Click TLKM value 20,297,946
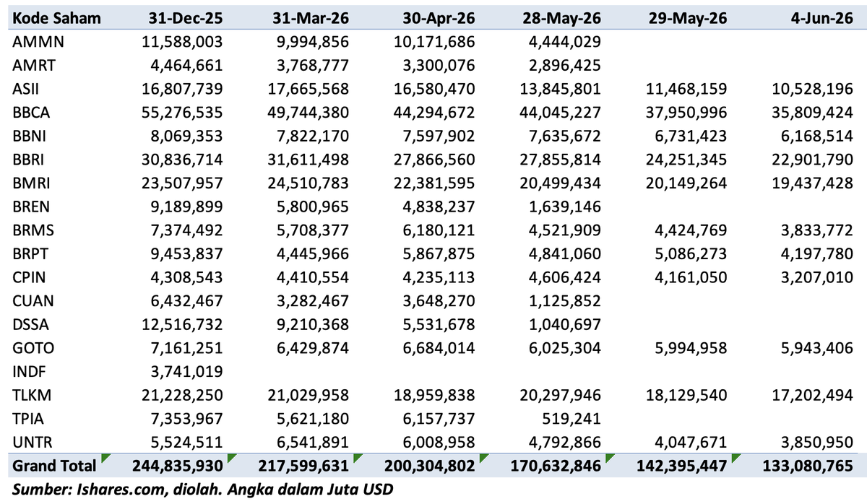Viewport: 867px width, 504px height. (x=562, y=395)
